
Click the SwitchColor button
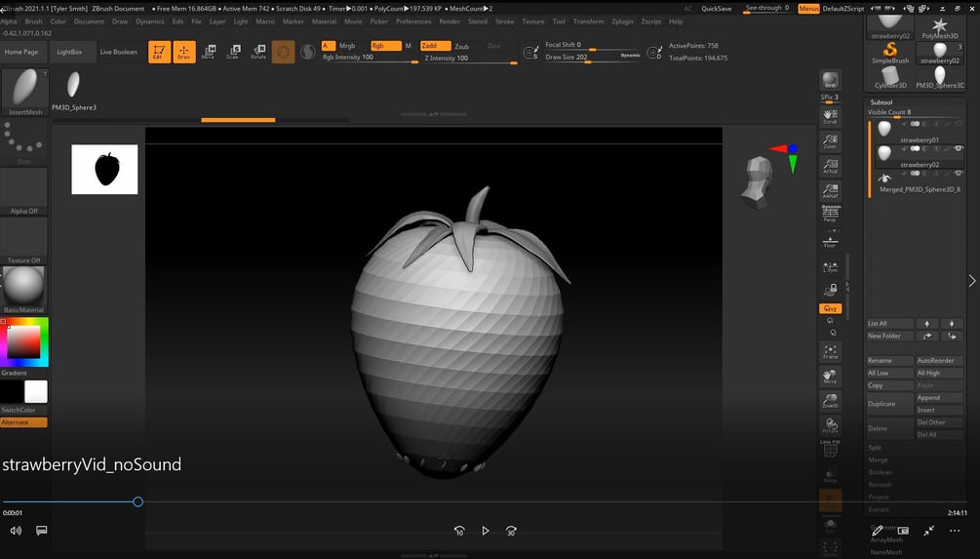(x=19, y=410)
